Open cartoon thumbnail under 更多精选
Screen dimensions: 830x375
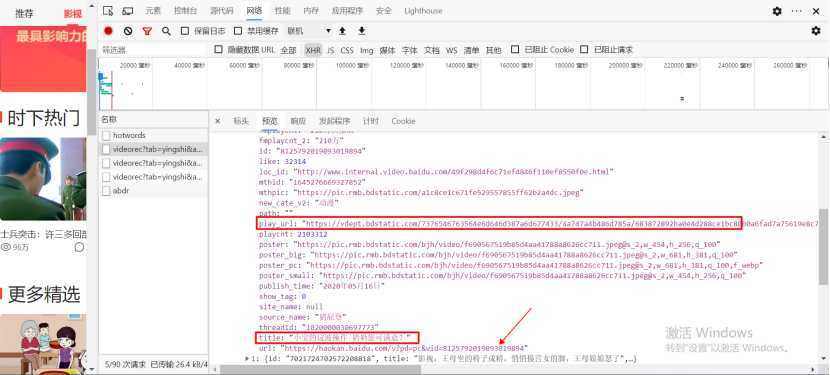coord(43,344)
